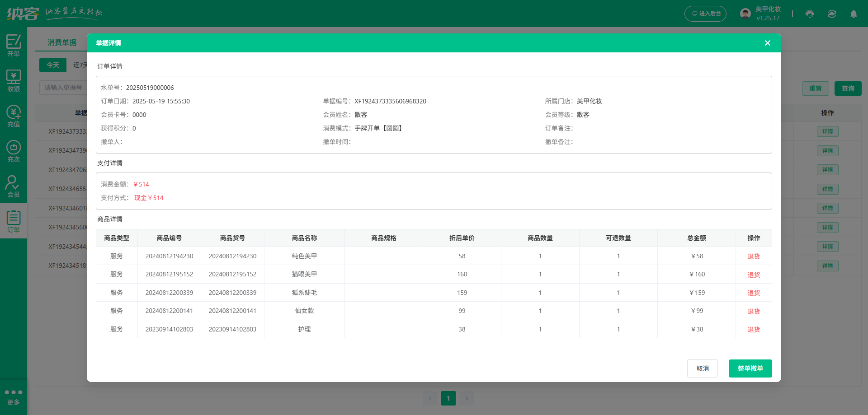Click 商品名称 cell 纯色美甲
The height and width of the screenshot is (415, 868).
coord(304,256)
